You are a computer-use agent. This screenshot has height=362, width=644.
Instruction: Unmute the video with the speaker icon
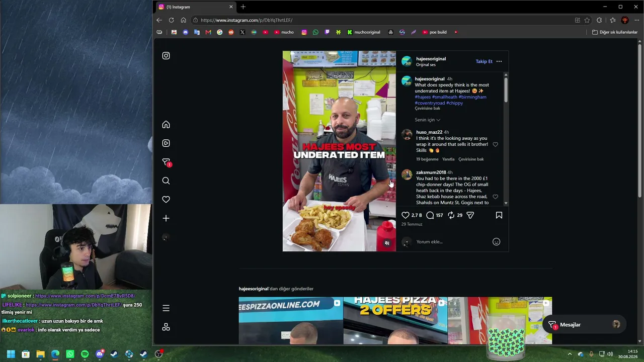[387, 243]
